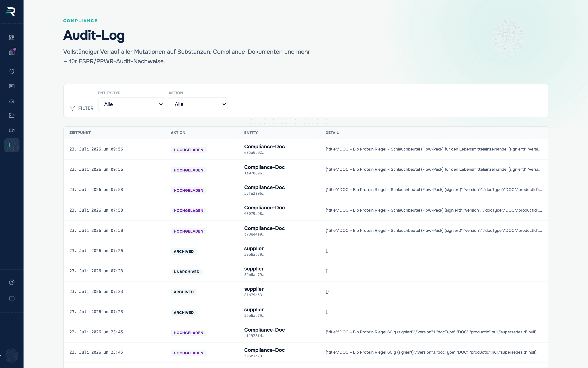Click the Aktion column header

pos(178,133)
